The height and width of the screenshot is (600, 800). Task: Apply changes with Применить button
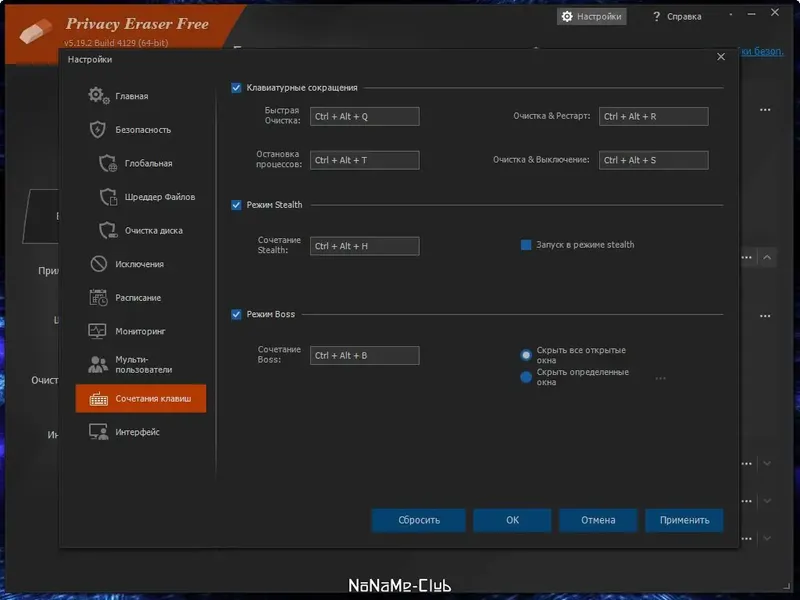(x=684, y=520)
